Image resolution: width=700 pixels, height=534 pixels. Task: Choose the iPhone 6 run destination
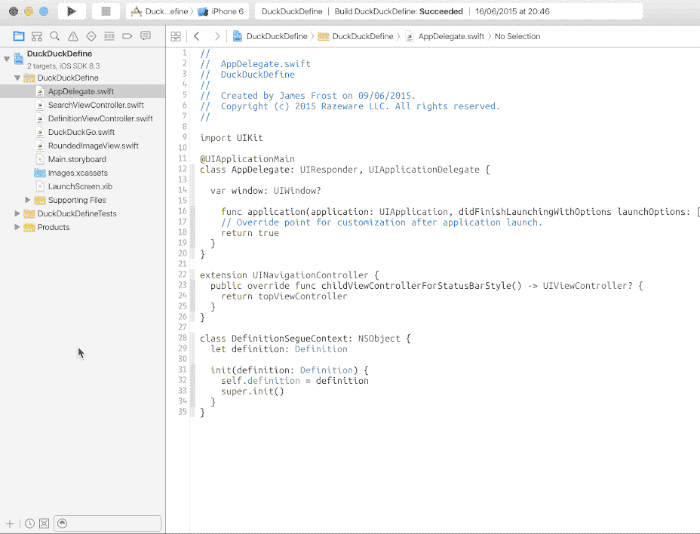click(x=221, y=11)
